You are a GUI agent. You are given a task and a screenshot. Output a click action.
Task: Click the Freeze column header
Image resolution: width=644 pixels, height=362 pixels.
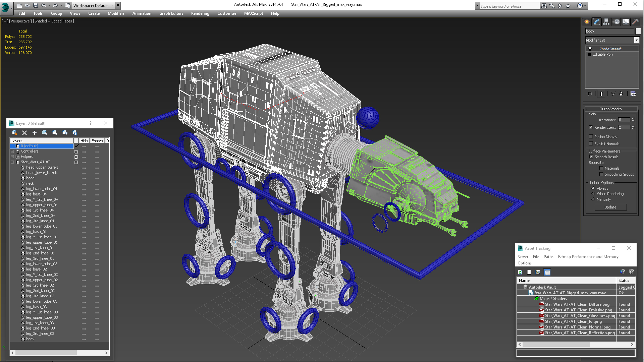97,141
